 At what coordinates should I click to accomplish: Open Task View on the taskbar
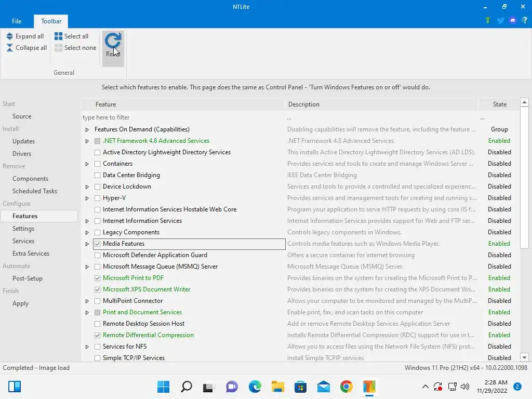(x=209, y=387)
